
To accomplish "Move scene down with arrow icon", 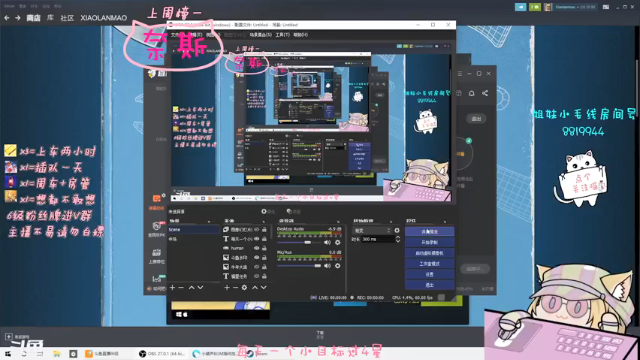I will [x=200, y=287].
